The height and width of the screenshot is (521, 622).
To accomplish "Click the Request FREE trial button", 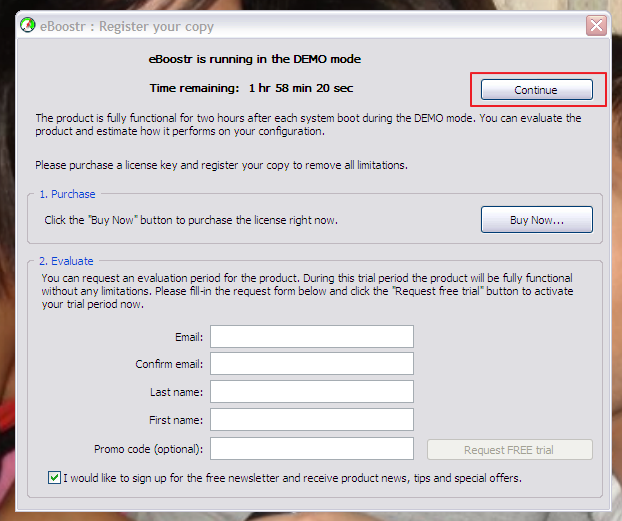I will (510, 450).
